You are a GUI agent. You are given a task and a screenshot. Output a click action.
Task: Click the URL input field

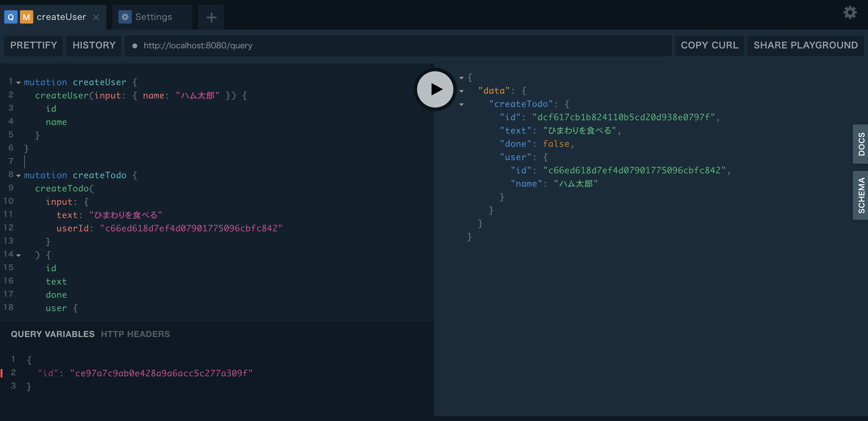point(397,45)
